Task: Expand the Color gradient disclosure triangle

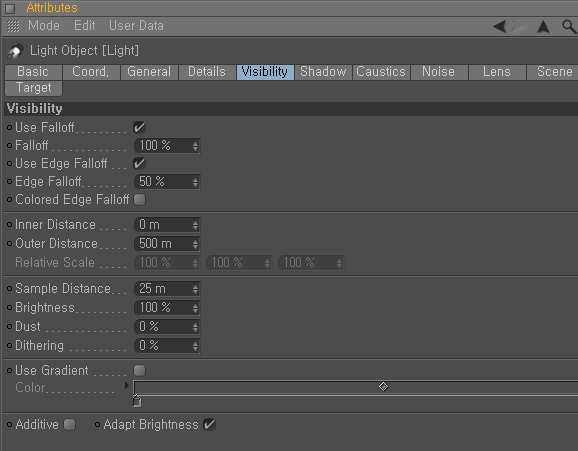Action: tap(127, 386)
